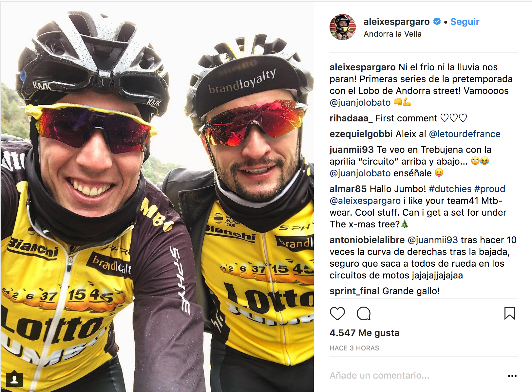Open the @juanjolobato mention in caption
Viewport: 532px width, 392px height.
(360, 102)
